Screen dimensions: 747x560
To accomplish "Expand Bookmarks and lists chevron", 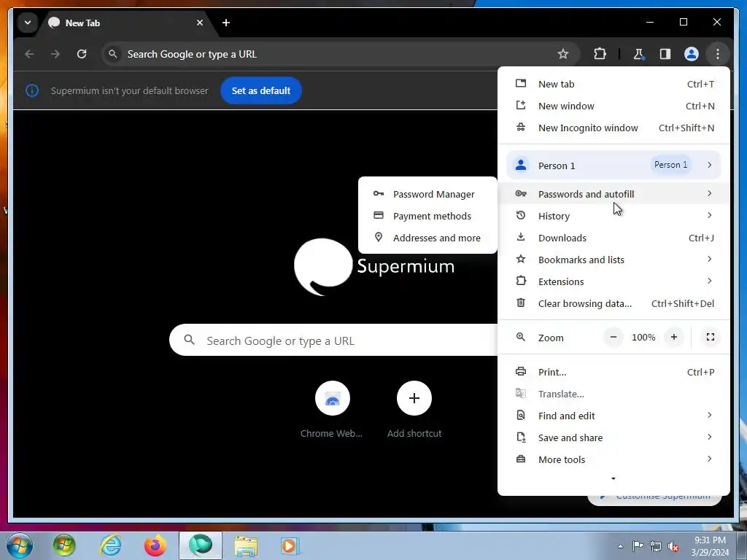I will coord(709,259).
